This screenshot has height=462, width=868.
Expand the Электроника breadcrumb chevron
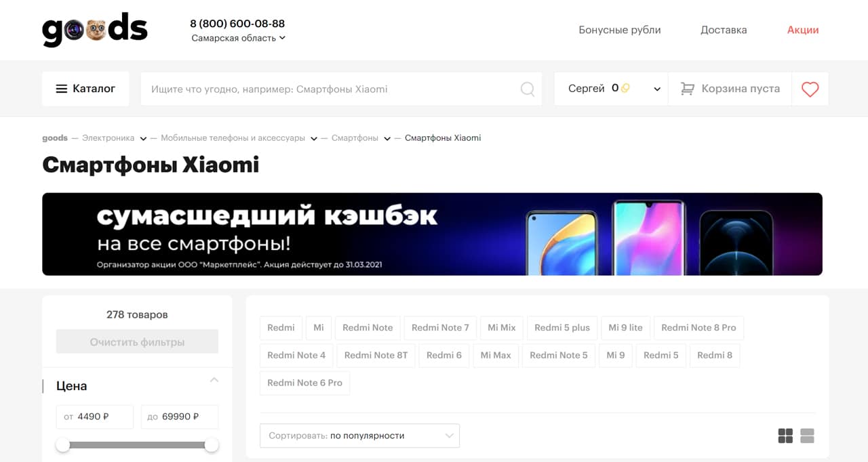[143, 138]
